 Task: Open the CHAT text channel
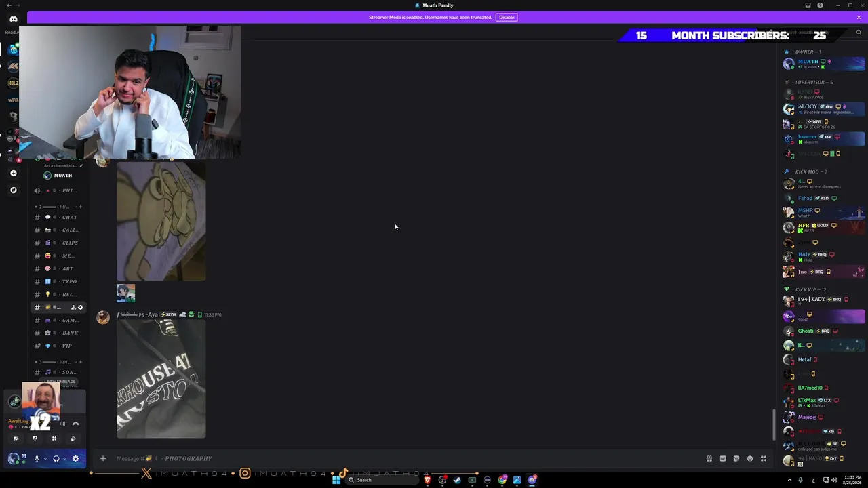[x=59, y=217]
